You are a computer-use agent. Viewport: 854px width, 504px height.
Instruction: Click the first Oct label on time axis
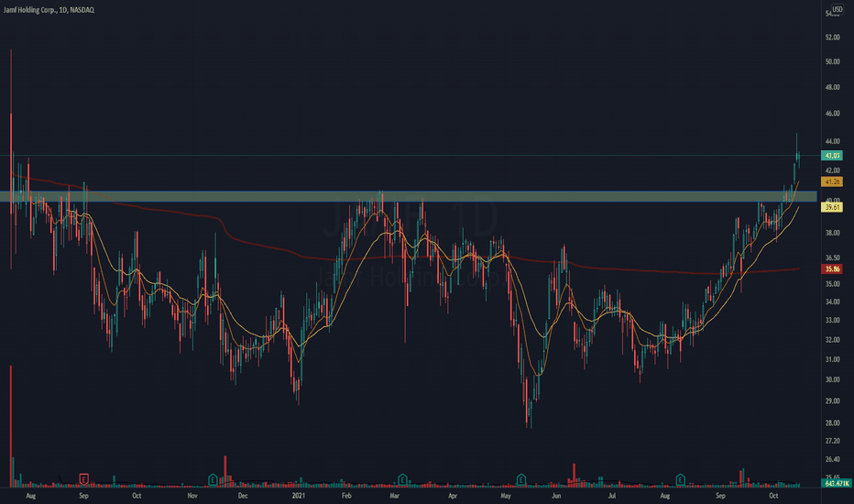click(137, 496)
